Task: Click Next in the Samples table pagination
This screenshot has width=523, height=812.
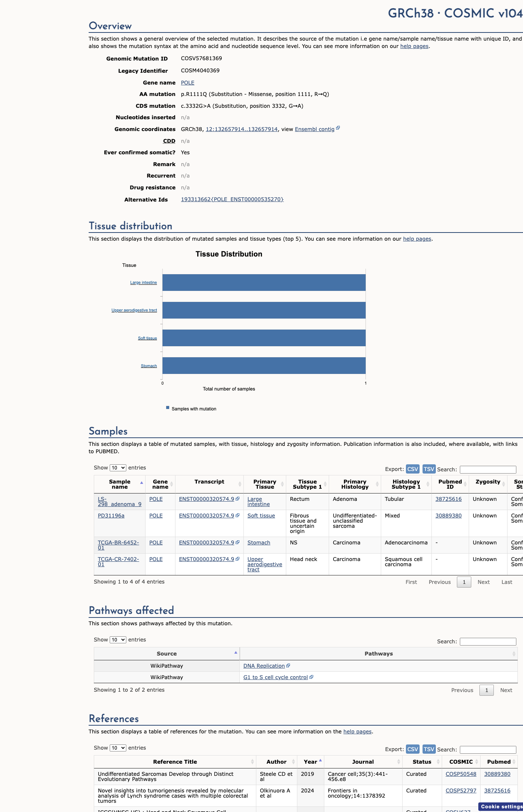Action: click(483, 582)
